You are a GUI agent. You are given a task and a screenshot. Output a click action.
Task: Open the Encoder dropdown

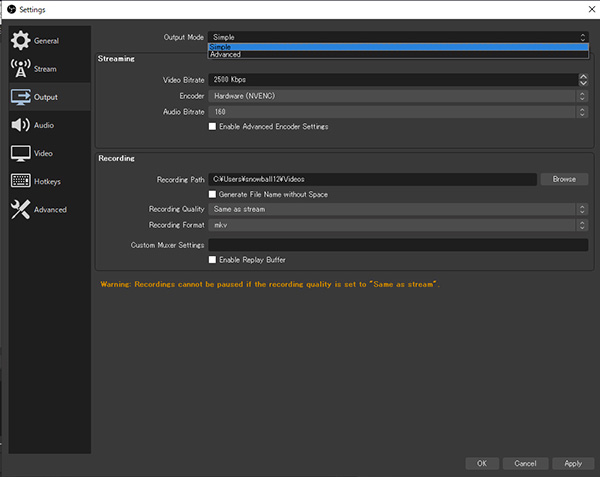click(398, 96)
